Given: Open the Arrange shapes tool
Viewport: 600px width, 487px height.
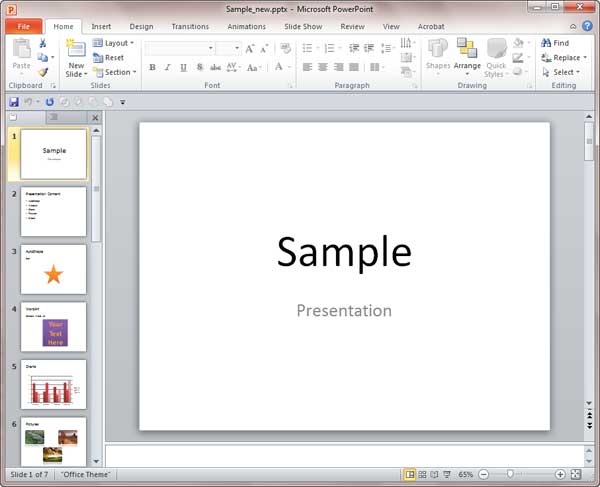Looking at the screenshot, I should tap(467, 54).
